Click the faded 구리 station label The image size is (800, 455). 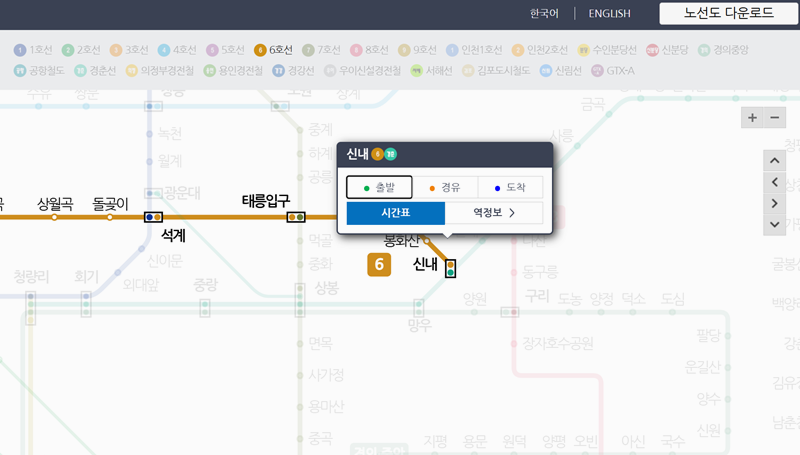pos(537,296)
